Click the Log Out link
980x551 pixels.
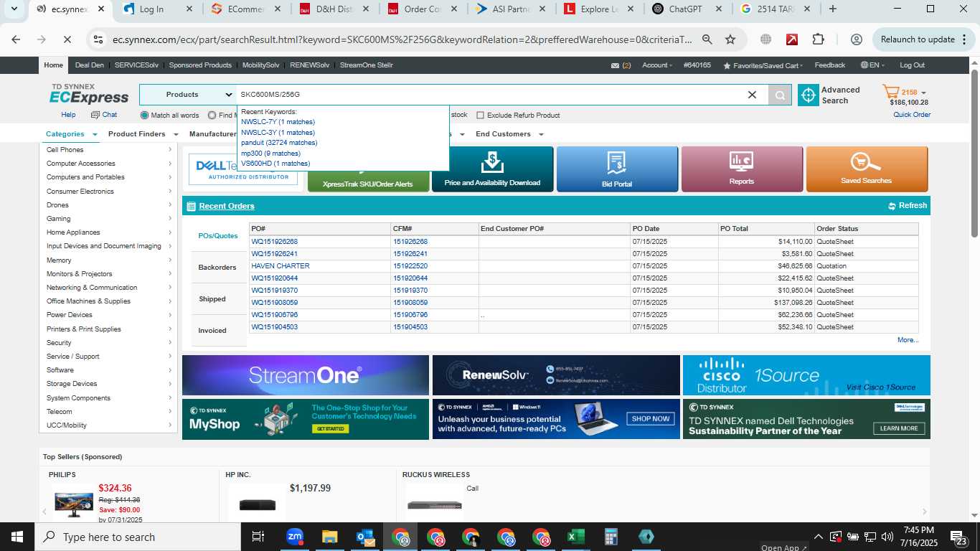pos(912,65)
